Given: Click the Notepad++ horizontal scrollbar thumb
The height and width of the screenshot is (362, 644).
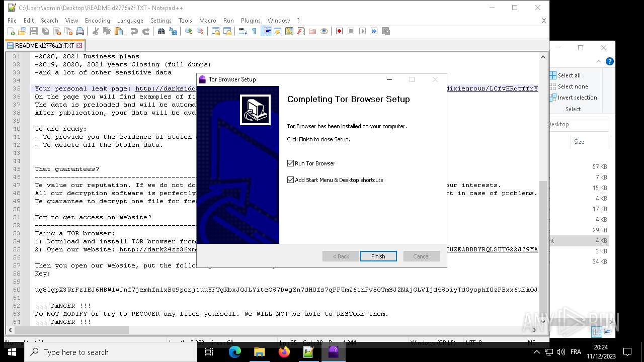Looking at the screenshot, I should click(72, 330).
